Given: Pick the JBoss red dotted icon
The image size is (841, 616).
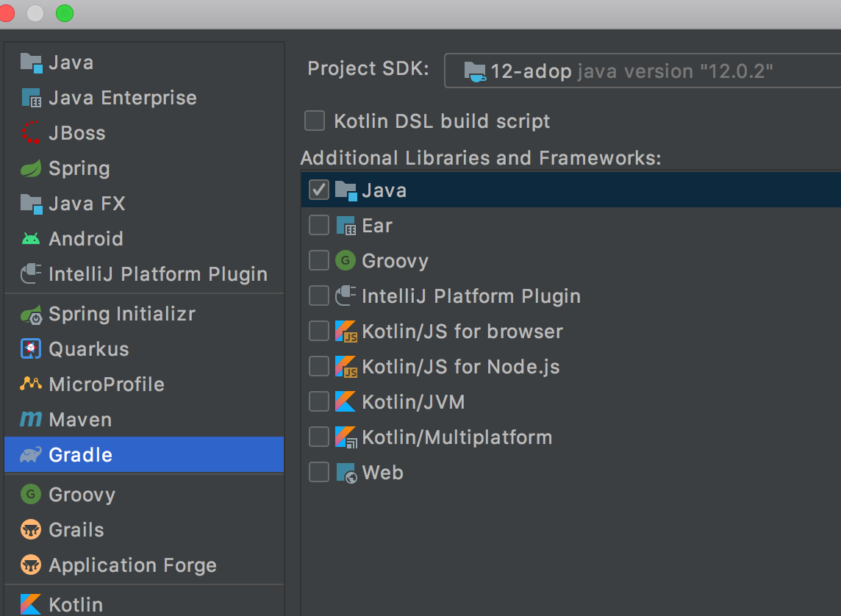Looking at the screenshot, I should pyautogui.click(x=31, y=133).
